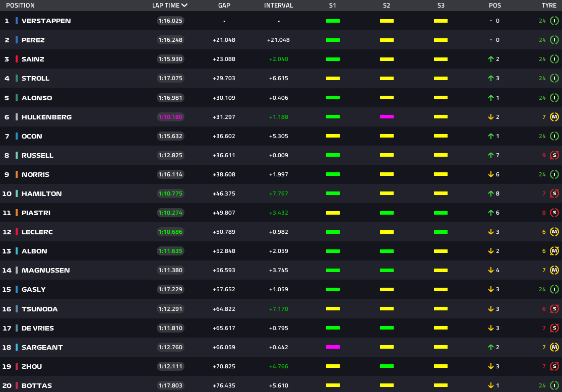Viewport: 562px width, 392px height.
Task: Click the POSITION column header
Action: click(20, 6)
